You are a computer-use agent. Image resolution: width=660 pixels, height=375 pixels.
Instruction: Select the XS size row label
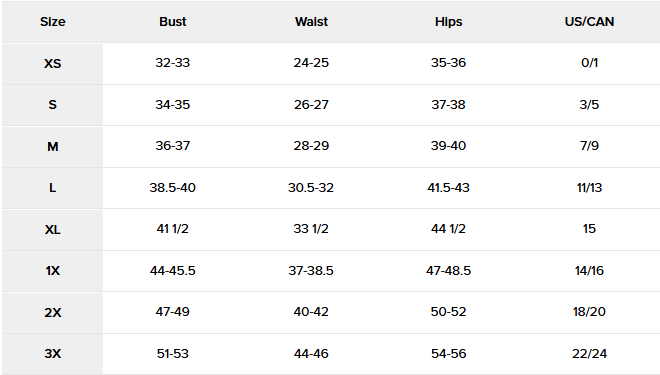(53, 64)
